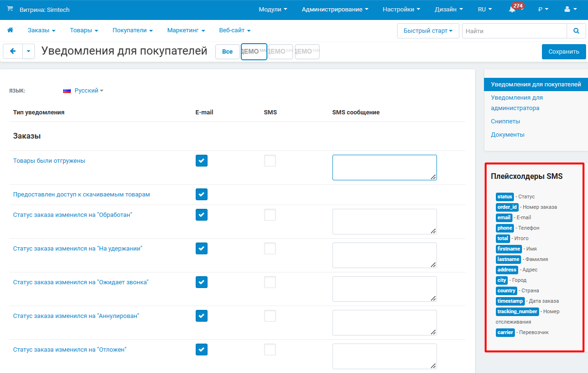Image resolution: width=588 pixels, height=373 pixels.
Task: Focus SMS message box for "Товары были отгружены"
Action: click(x=385, y=168)
